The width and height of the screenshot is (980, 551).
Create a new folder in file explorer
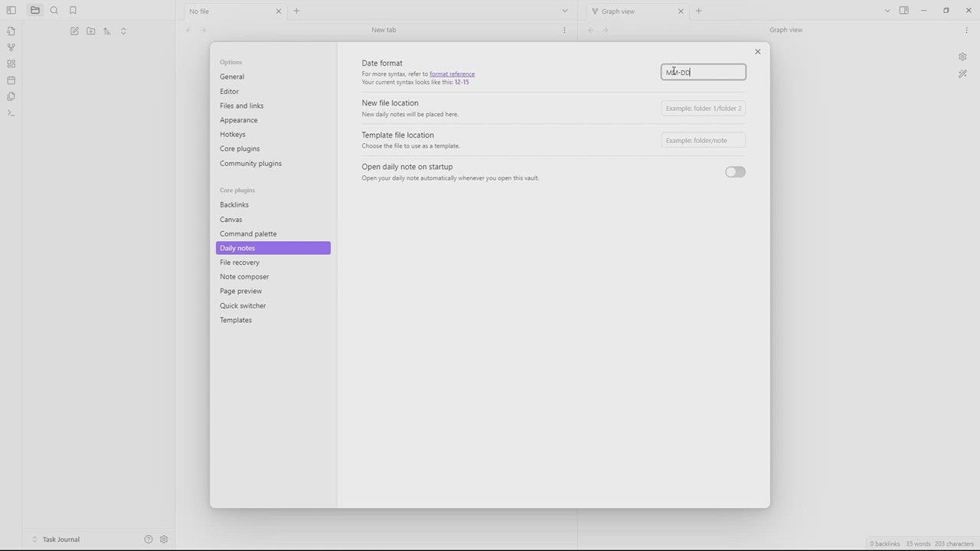pos(91,31)
